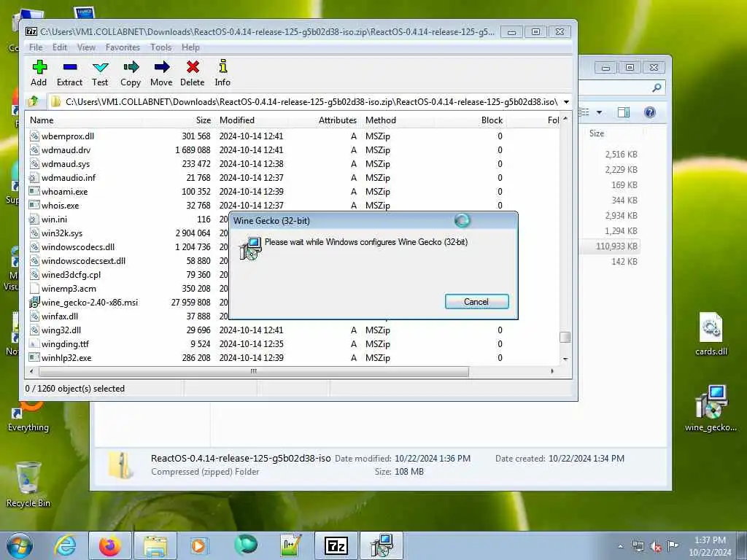
Task: Open the Info tool in 7-Zip
Action: click(222, 72)
